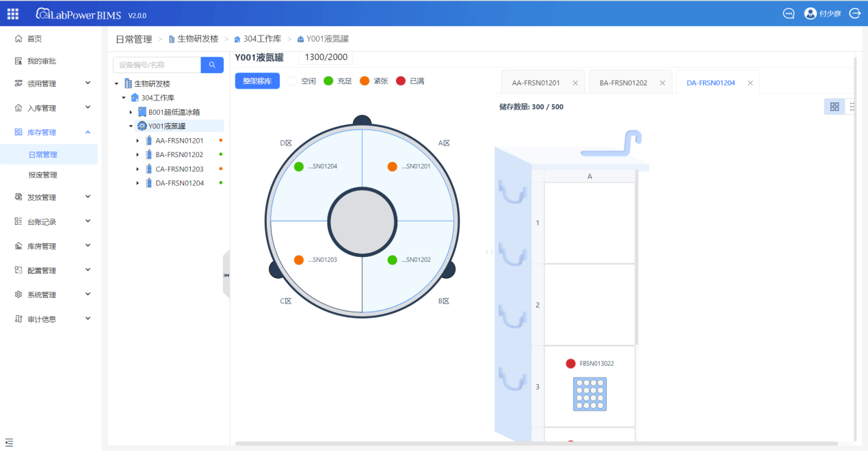Close the BA-FRSN01202 tab
The image size is (868, 451).
(x=662, y=83)
